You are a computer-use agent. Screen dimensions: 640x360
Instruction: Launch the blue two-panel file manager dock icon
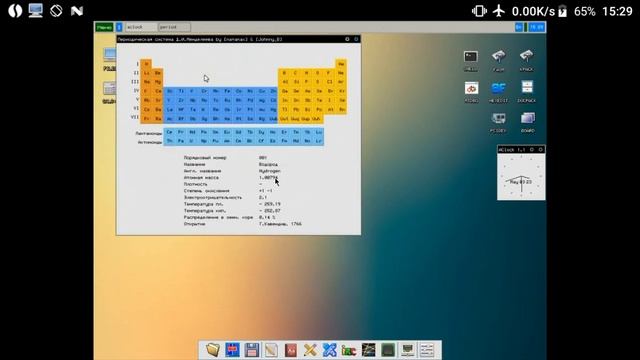(232, 350)
